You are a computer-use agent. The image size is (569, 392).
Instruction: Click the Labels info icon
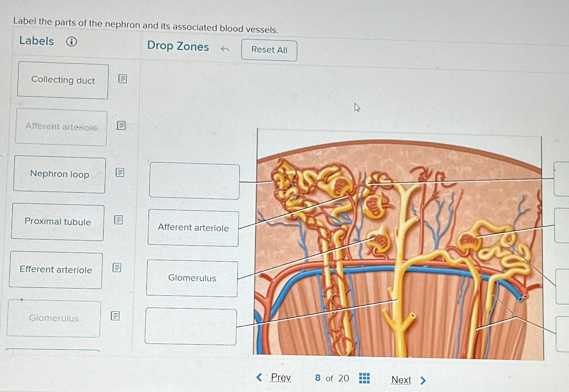click(71, 42)
